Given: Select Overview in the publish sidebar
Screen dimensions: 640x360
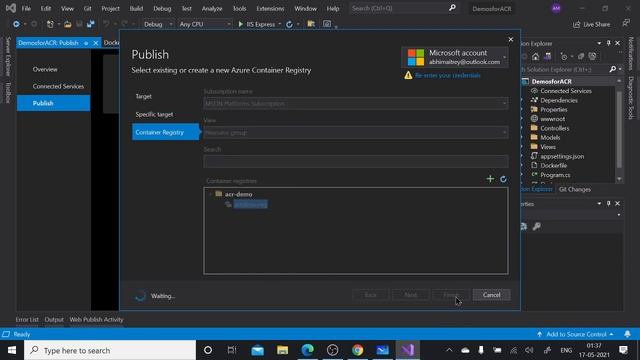Looking at the screenshot, I should (x=45, y=69).
